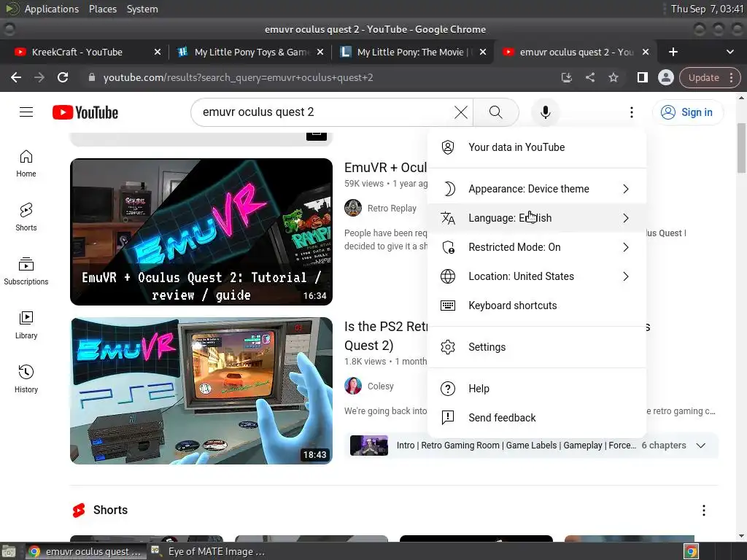This screenshot has height=560, width=747.
Task: Click the site lock icon in address bar
Action: click(x=92, y=77)
